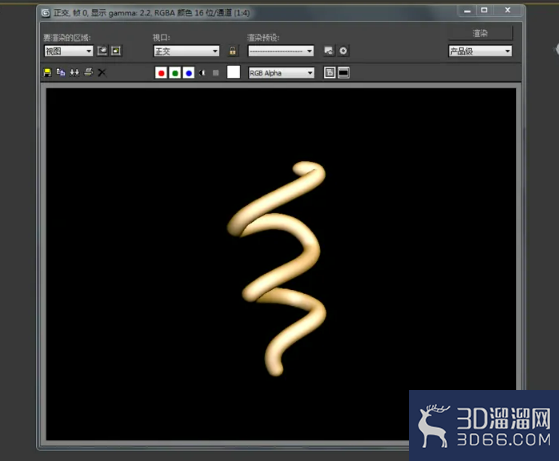Print the rendered image
This screenshot has width=559, height=461.
click(x=88, y=73)
